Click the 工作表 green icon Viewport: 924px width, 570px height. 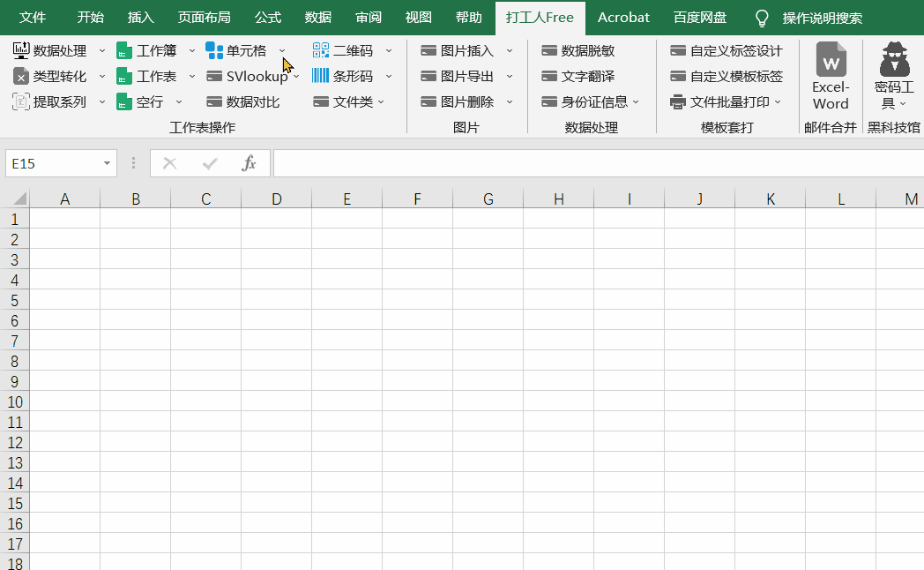tap(124, 76)
